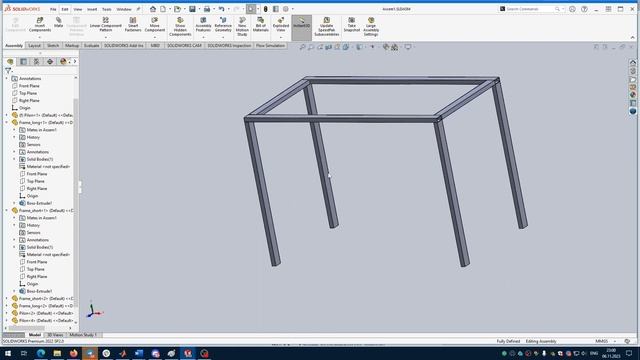
Task: Open dropdown under Move Component
Action: (x=154, y=37)
